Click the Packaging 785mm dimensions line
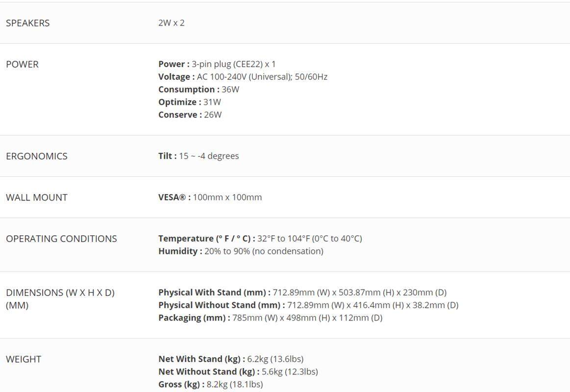The image size is (570, 392). (270, 318)
